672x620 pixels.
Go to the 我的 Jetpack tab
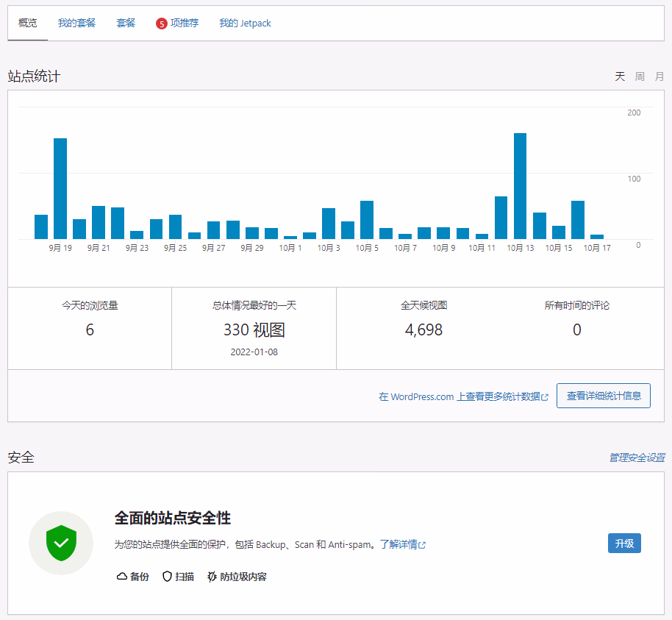point(245,24)
